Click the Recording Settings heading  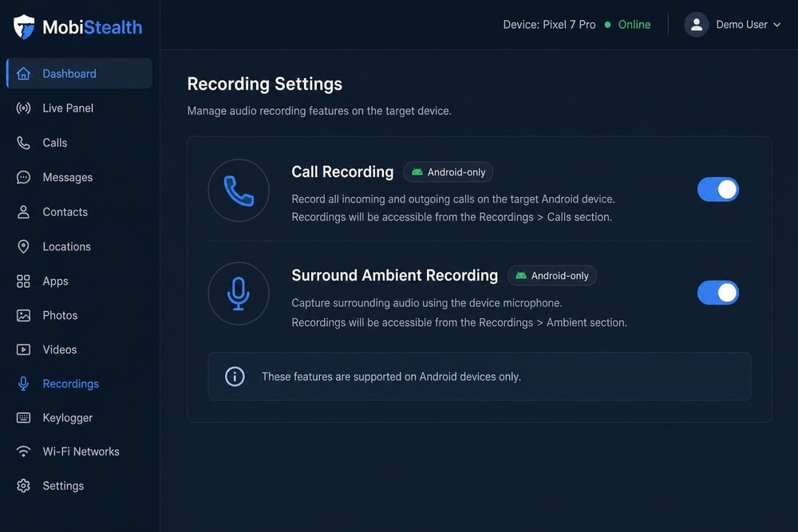265,84
